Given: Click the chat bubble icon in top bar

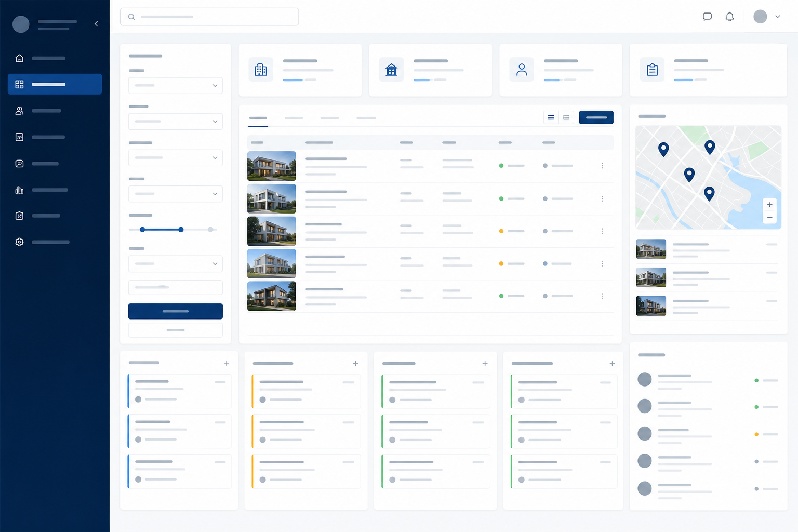Looking at the screenshot, I should pos(707,17).
